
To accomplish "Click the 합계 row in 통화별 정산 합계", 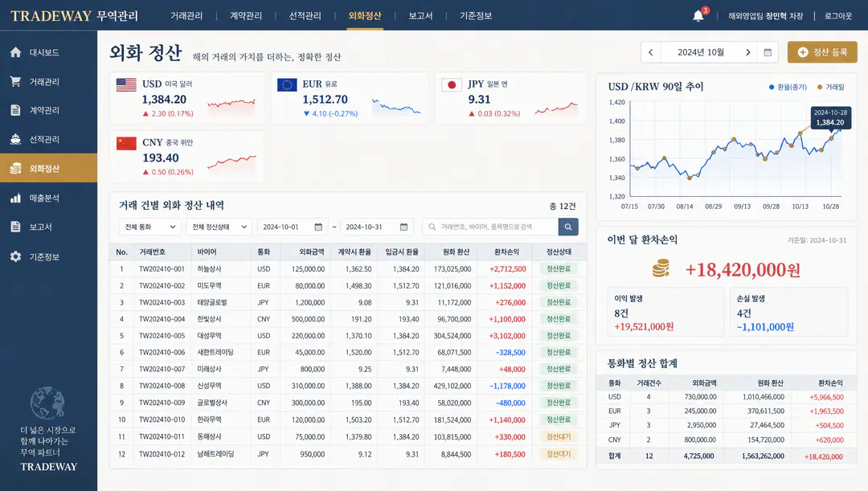I will click(x=727, y=456).
